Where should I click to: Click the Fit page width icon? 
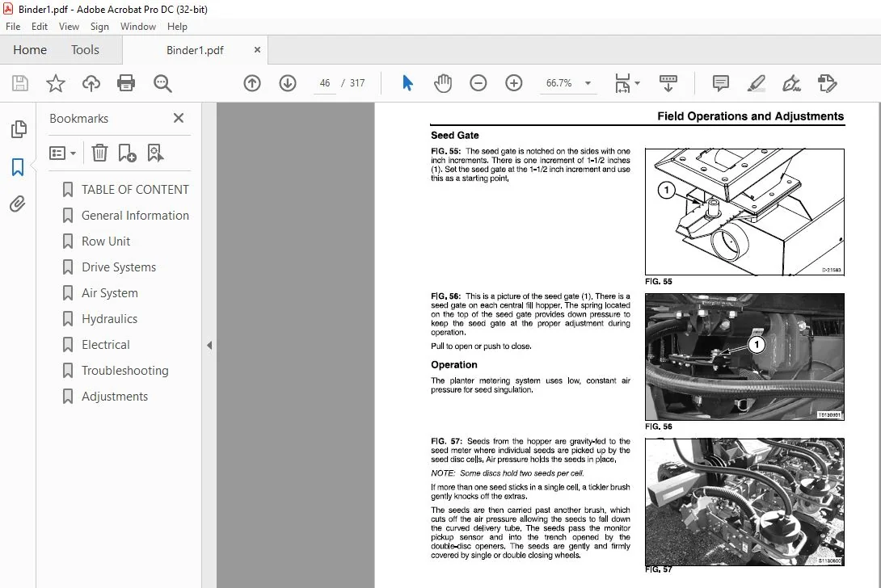(x=622, y=83)
